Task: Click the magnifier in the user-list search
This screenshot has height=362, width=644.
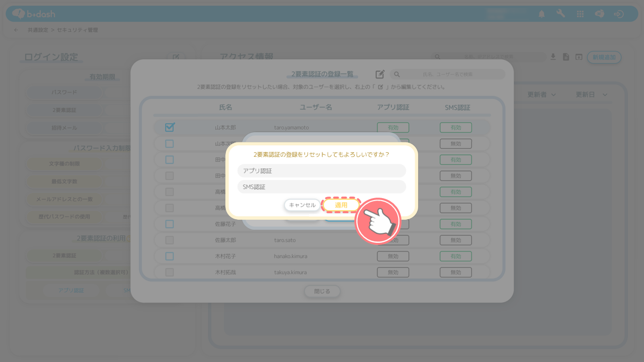Action: pos(397,74)
